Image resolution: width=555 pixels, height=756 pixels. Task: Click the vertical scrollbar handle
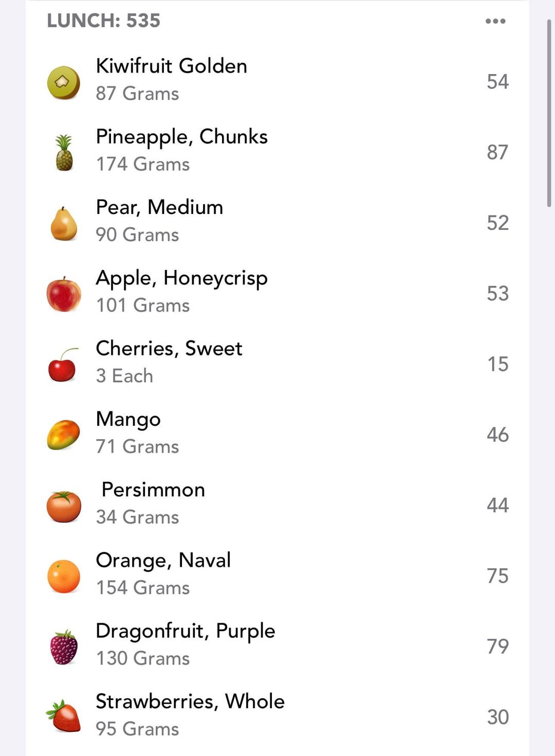tap(549, 113)
